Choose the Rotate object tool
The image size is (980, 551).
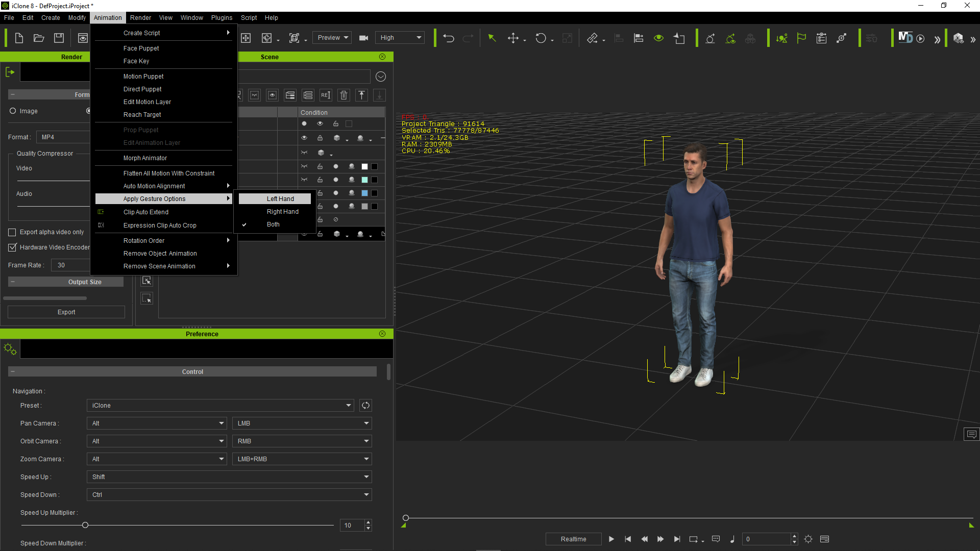pyautogui.click(x=541, y=38)
